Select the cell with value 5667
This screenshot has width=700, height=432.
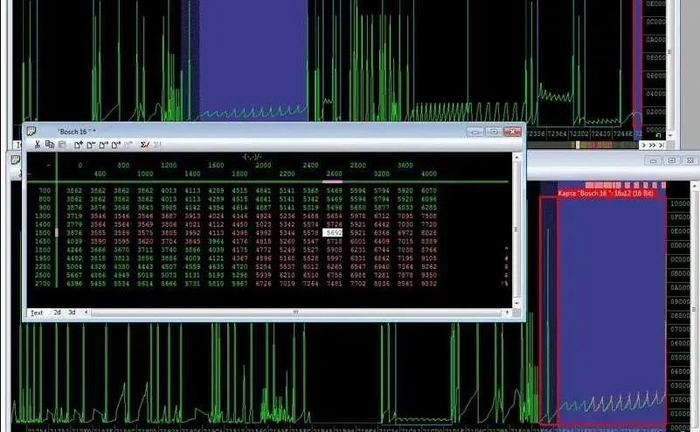coord(74,275)
